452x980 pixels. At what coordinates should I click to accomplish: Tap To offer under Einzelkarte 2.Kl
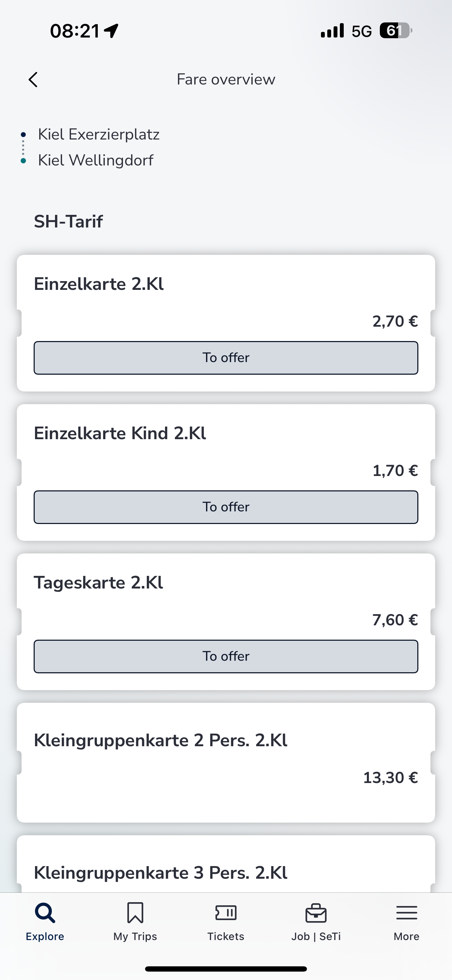(226, 358)
